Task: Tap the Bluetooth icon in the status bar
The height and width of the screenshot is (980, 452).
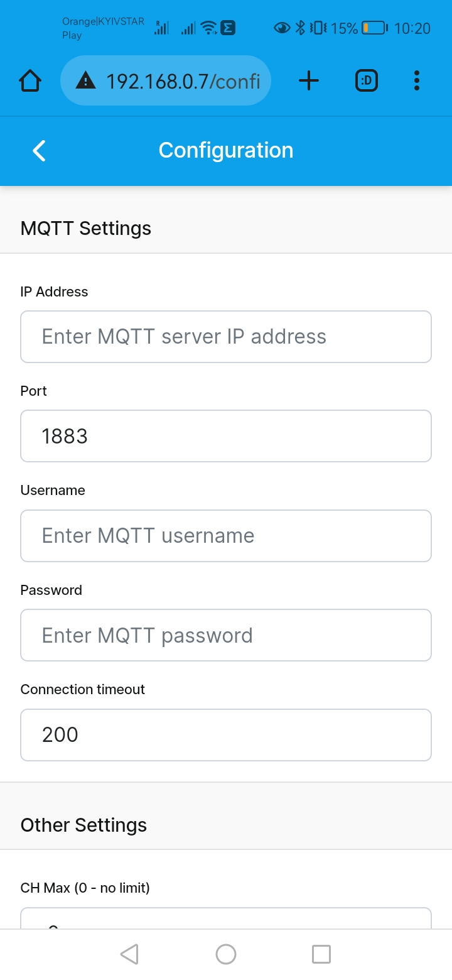Action: 299,28
